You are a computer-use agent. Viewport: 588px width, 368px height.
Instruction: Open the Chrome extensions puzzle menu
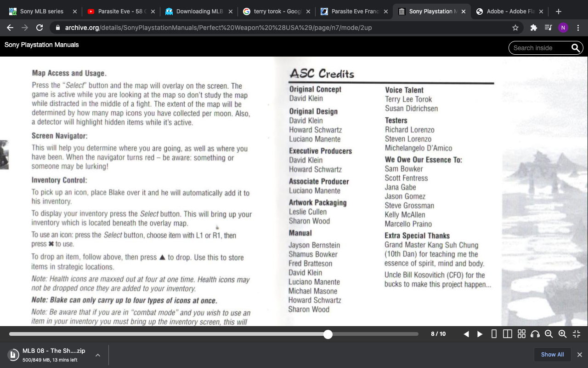point(533,28)
